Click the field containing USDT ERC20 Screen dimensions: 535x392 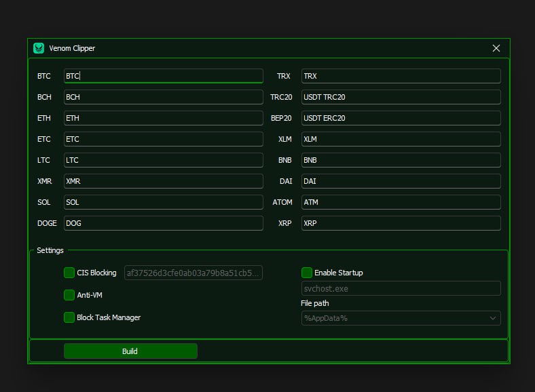[x=401, y=118]
